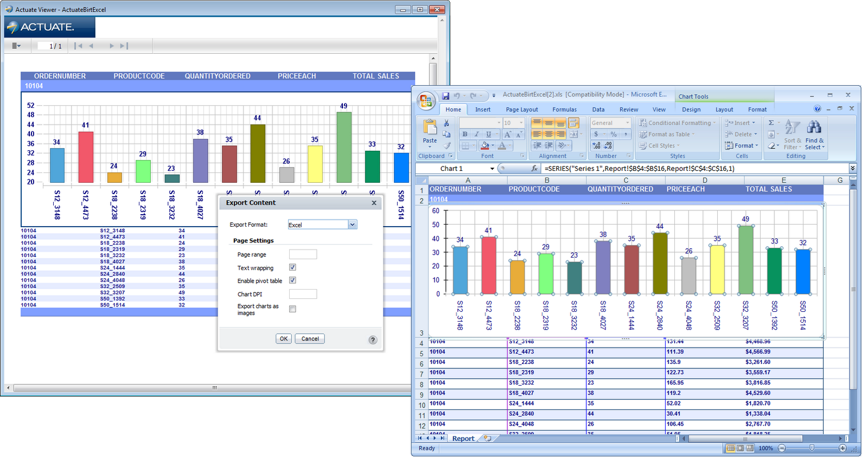Open the Chart Tools Design tab
Image resolution: width=868 pixels, height=461 pixels.
click(x=691, y=110)
